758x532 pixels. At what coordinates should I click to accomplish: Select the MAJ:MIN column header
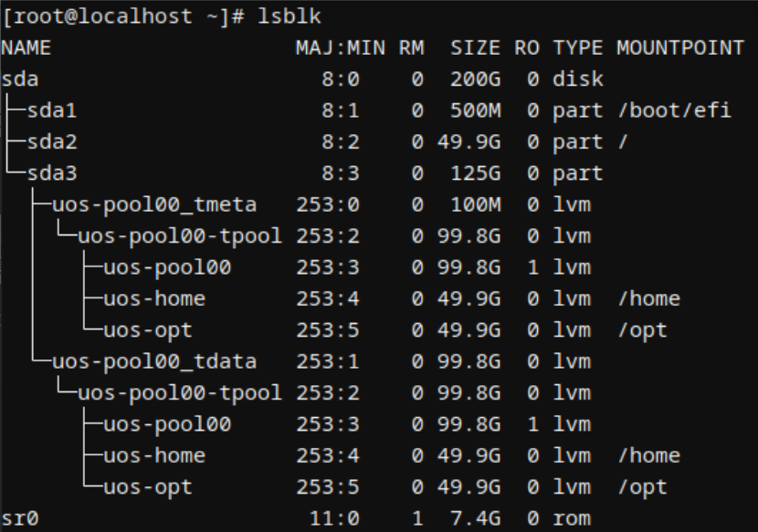pos(340,47)
